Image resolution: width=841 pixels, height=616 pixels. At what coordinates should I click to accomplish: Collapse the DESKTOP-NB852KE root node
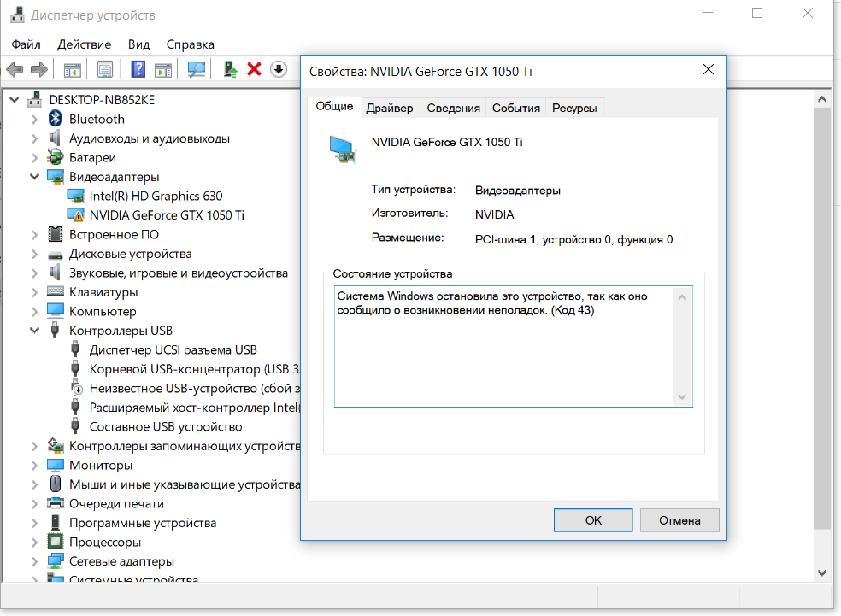[15, 99]
